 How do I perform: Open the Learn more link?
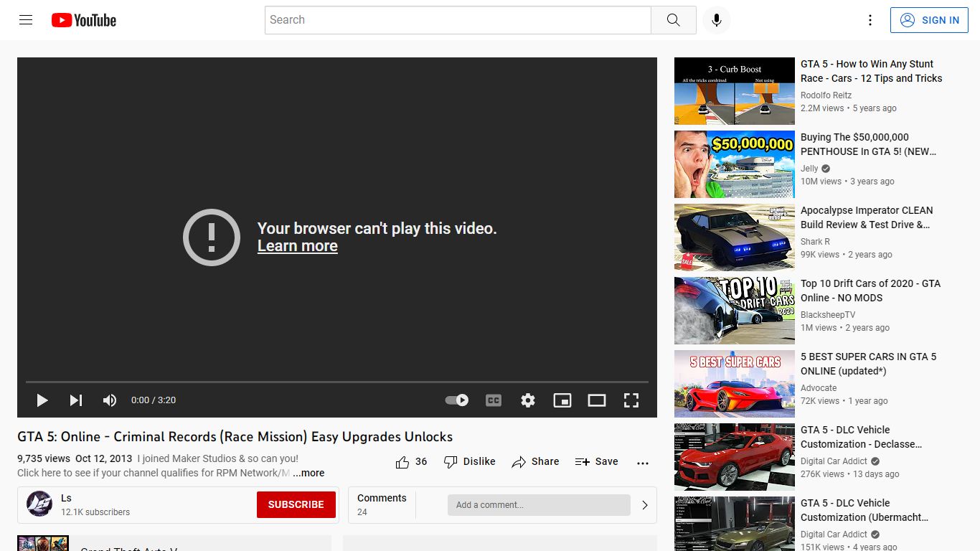tap(297, 246)
